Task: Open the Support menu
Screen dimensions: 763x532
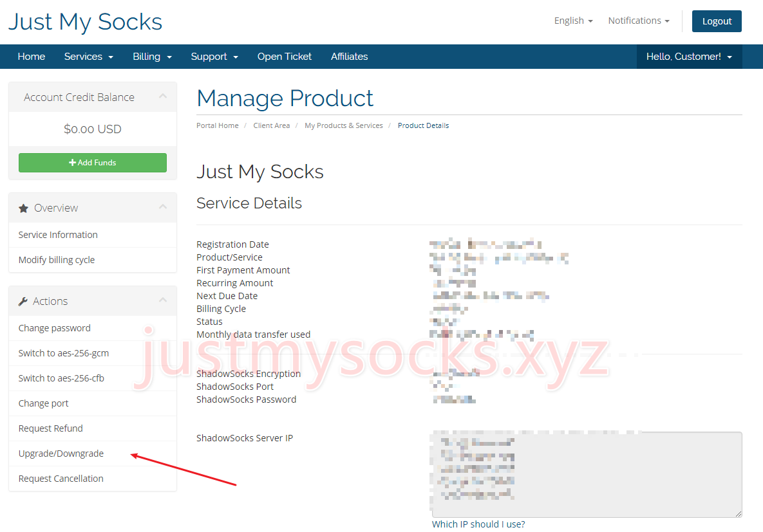Action: (x=214, y=57)
